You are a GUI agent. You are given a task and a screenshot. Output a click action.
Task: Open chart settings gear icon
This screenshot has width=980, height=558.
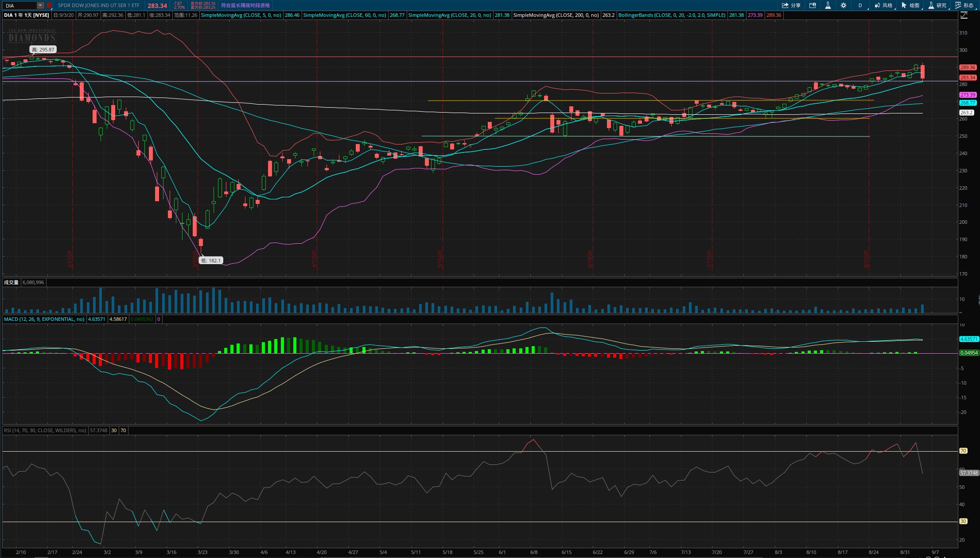(x=844, y=5)
